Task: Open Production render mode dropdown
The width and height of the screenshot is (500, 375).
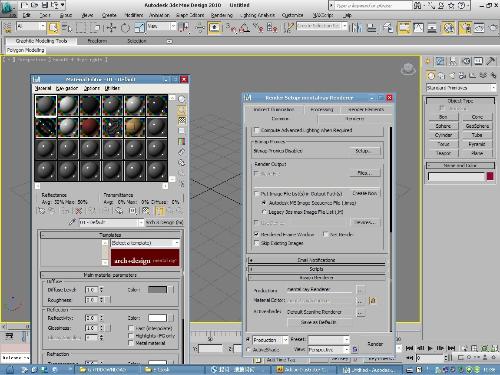Action: (x=270, y=340)
